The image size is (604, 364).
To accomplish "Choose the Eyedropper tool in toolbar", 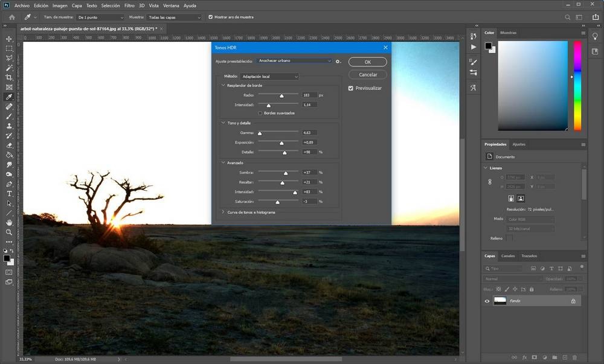I will (x=9, y=97).
